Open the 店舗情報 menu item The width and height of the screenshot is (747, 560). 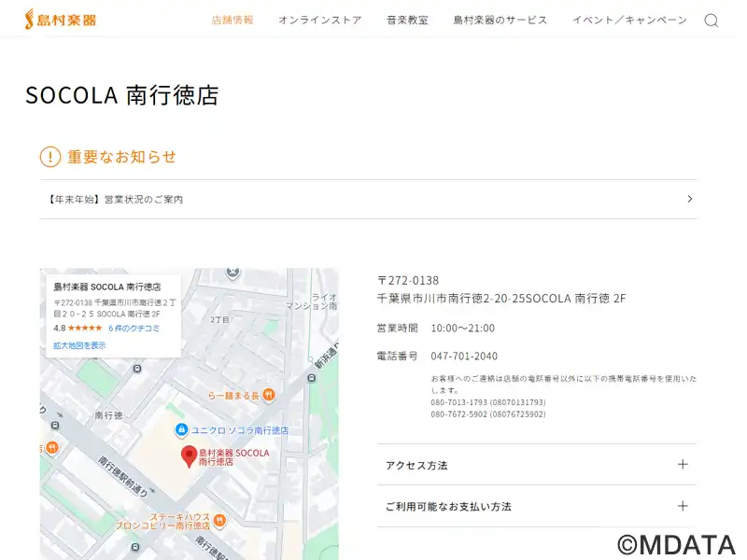(x=233, y=20)
